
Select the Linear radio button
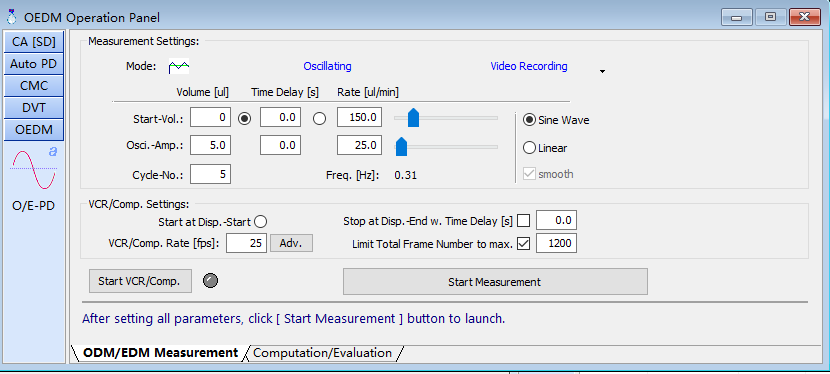point(529,148)
